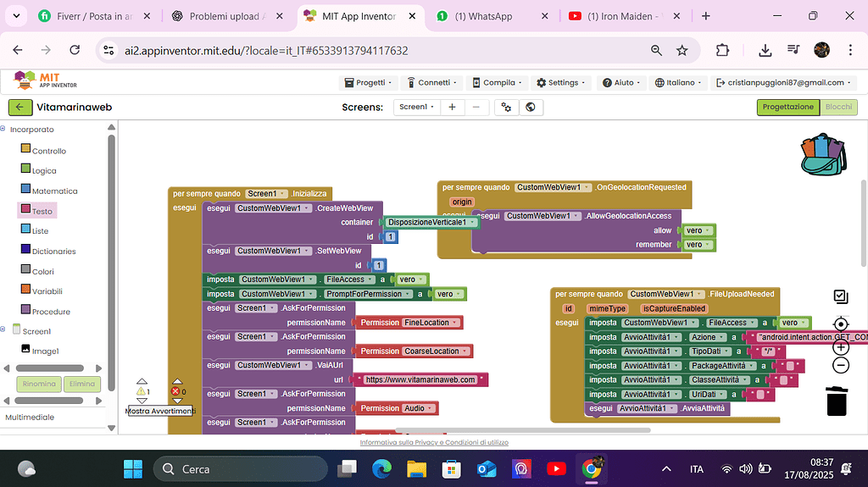
Task: Open the Screen1 screen selector dropdown
Action: coord(417,107)
